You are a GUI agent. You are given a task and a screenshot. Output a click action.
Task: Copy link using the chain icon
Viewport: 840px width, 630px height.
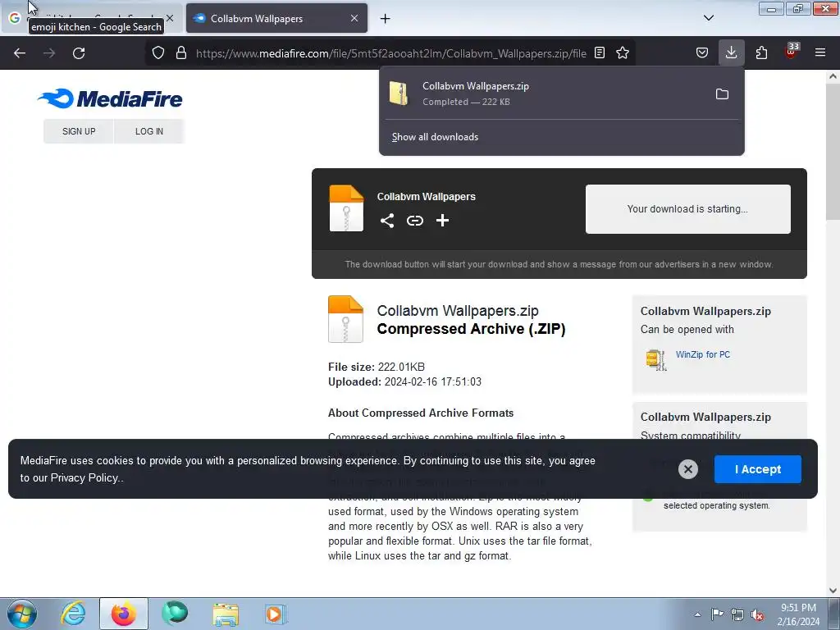(414, 221)
